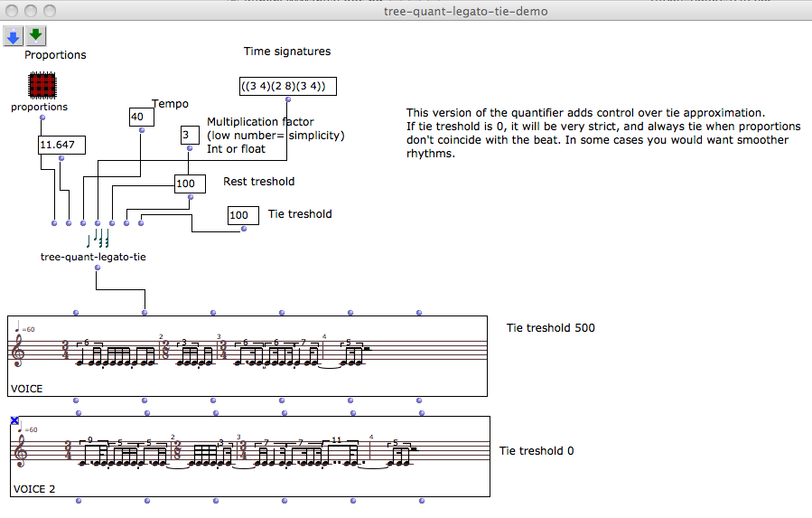This screenshot has width=812, height=518.
Task: Select the time signatures list box
Action: tap(287, 87)
